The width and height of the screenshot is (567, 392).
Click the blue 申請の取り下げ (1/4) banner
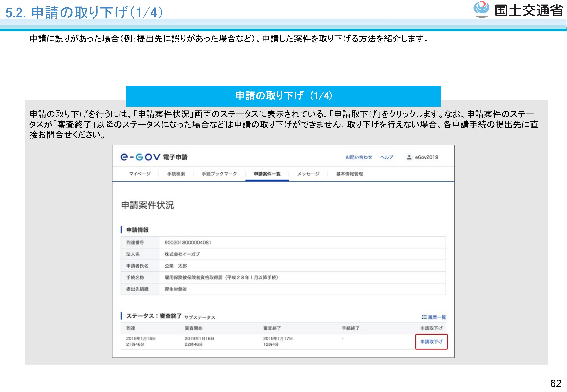coord(283,96)
